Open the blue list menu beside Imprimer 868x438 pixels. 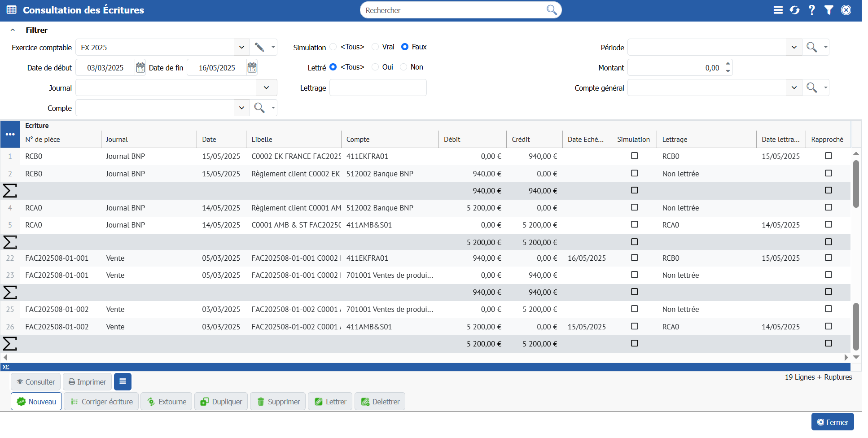click(x=123, y=381)
